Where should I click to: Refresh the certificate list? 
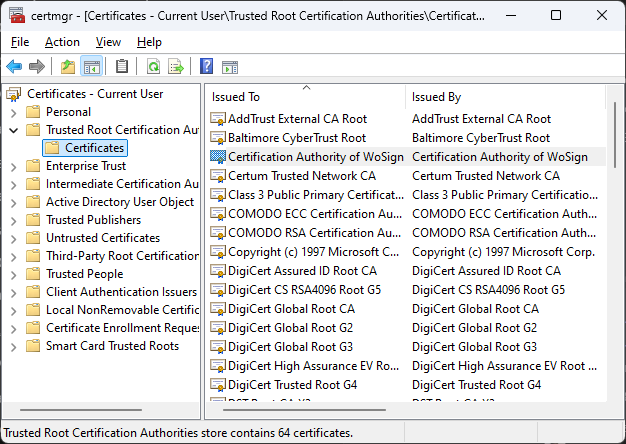(x=153, y=67)
